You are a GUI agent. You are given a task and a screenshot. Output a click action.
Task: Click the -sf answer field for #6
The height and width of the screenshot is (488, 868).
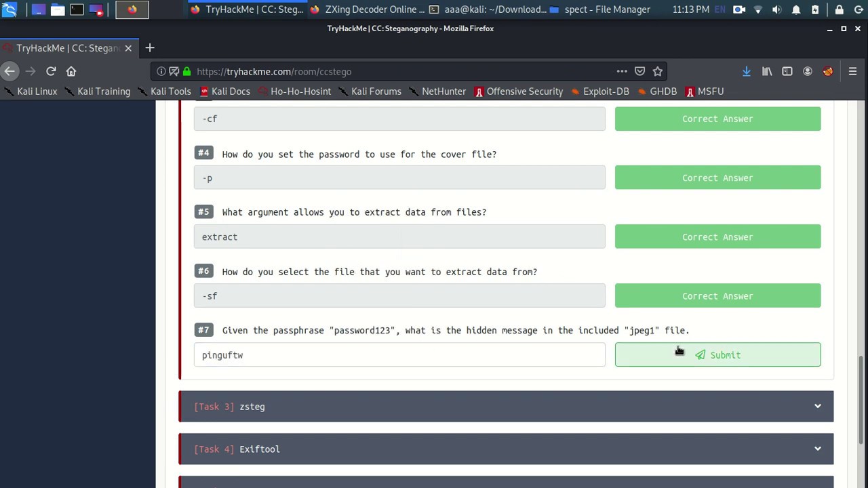[399, 296]
